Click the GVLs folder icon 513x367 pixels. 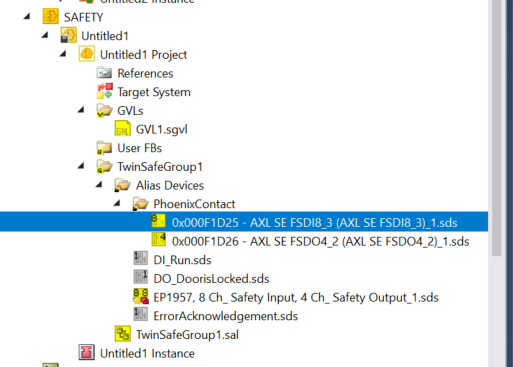click(105, 110)
